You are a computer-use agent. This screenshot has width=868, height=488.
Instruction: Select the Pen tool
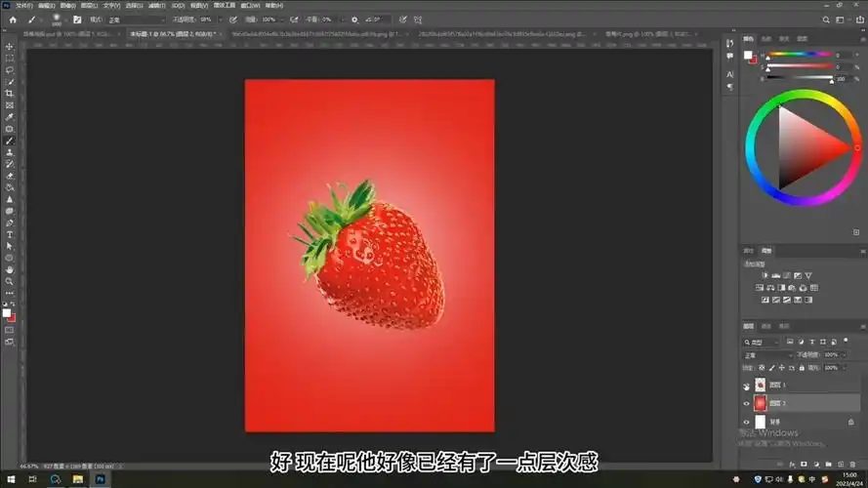pyautogui.click(x=10, y=223)
